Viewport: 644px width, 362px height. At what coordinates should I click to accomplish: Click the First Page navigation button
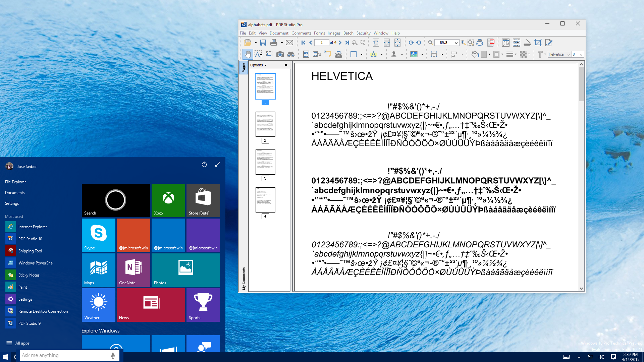pos(303,43)
